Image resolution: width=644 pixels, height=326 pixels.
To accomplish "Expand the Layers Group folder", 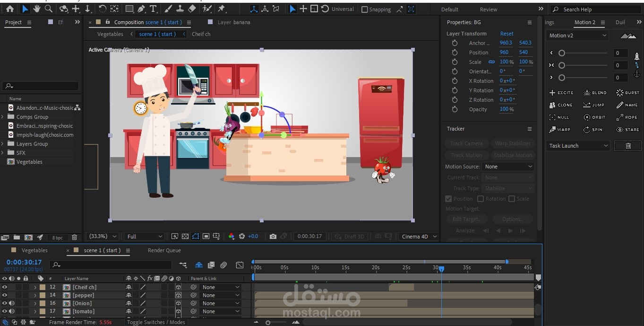I will (x=3, y=144).
